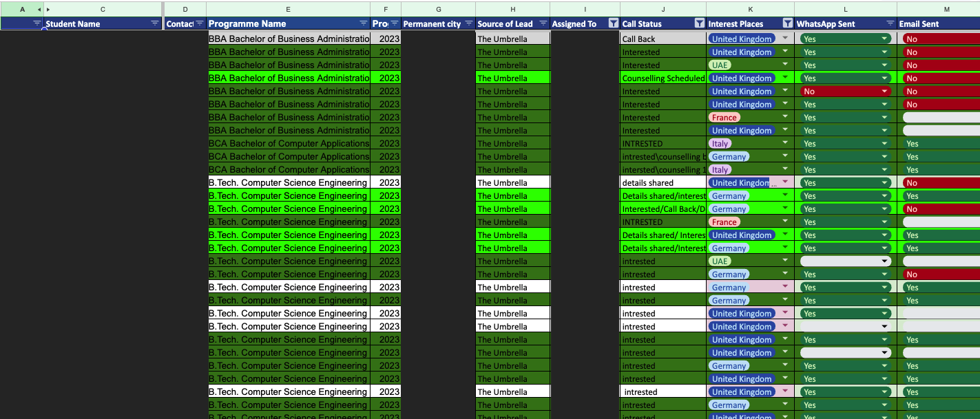Click 'Details shared/ Interes' status cell
The height and width of the screenshot is (419, 980).
click(x=663, y=235)
